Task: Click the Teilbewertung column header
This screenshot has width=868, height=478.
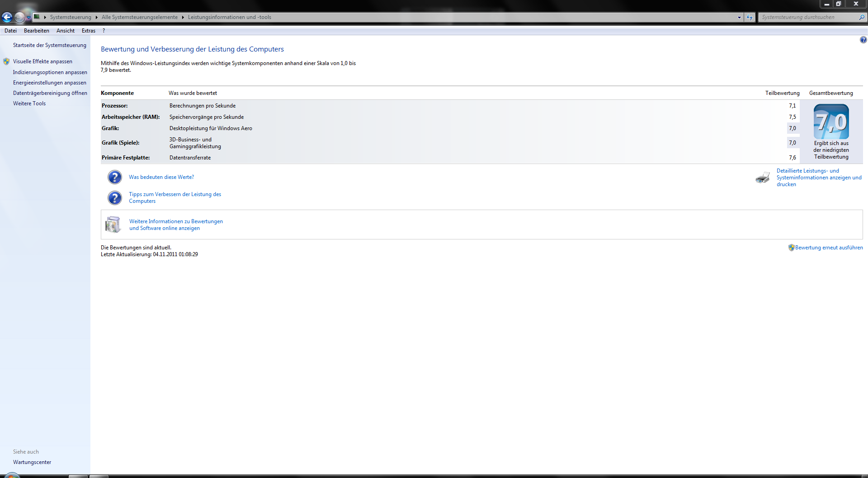Action: coord(783,93)
